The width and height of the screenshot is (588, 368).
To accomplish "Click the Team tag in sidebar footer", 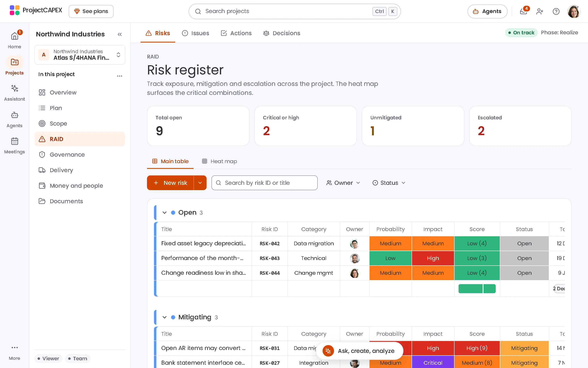I will click(78, 359).
